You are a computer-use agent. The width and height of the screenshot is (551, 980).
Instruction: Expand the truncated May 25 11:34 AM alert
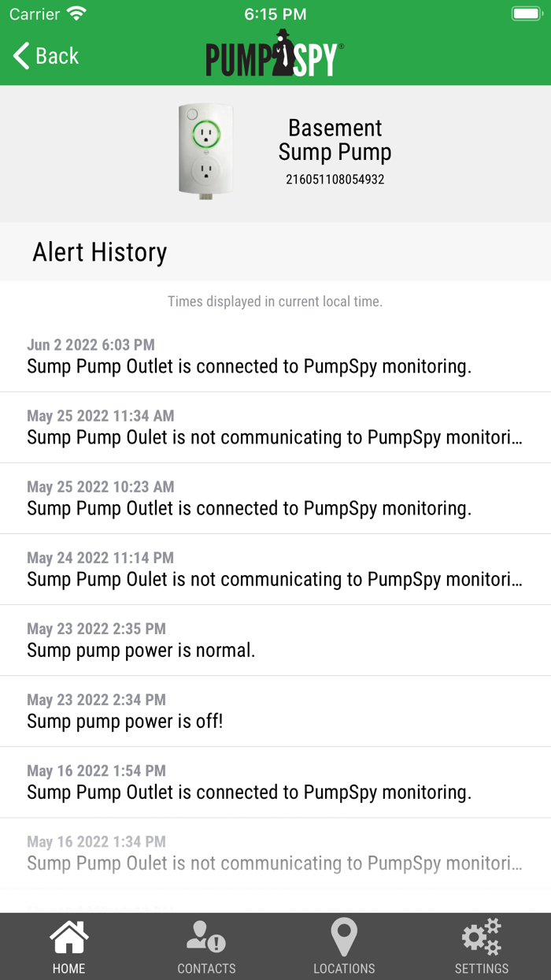[x=275, y=427]
